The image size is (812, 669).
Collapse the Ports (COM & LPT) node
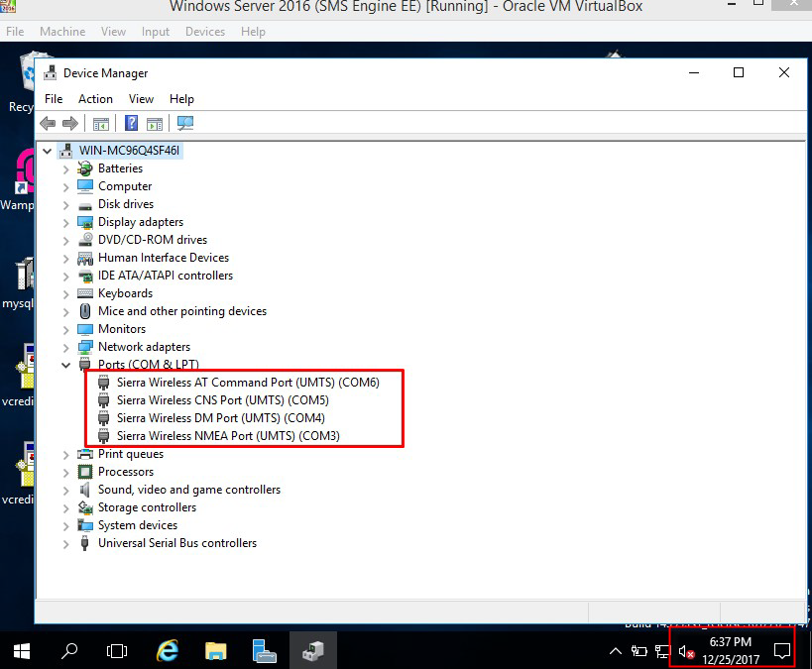[66, 365]
